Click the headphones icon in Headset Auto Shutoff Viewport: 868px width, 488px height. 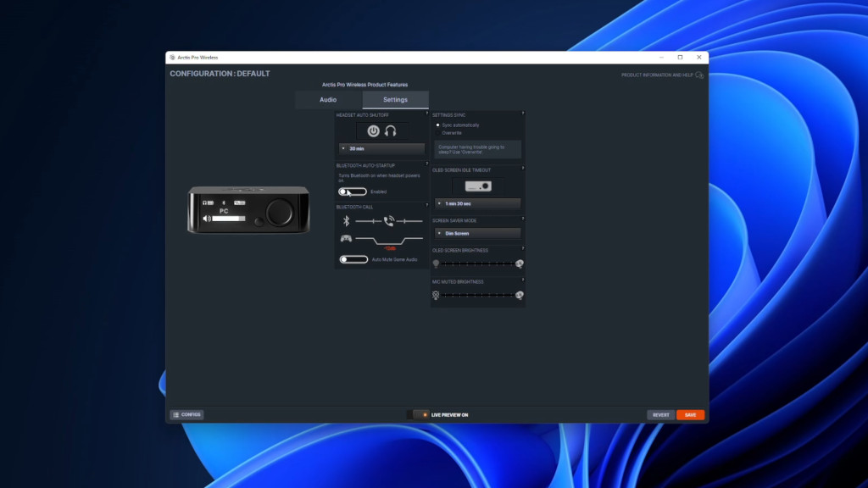click(x=390, y=130)
